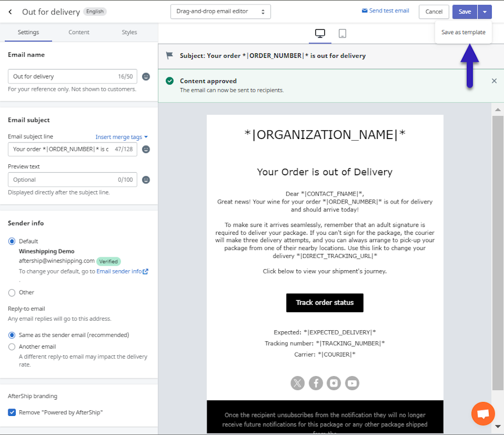The height and width of the screenshot is (435, 504).
Task: Open Email sender info link
Action: tap(119, 271)
